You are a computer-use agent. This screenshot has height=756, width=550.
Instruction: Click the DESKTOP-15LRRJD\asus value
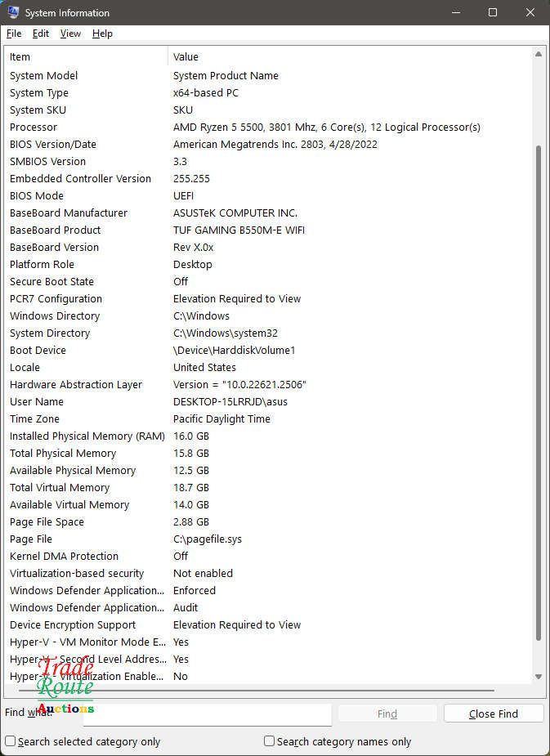pyautogui.click(x=230, y=401)
